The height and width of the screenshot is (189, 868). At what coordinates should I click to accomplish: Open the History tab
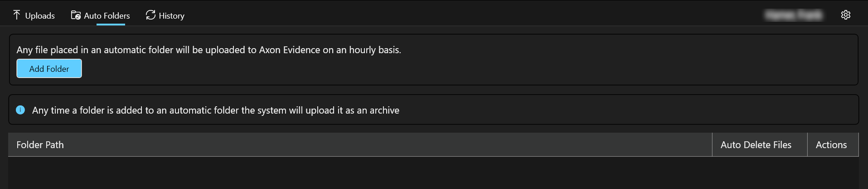coord(171,16)
